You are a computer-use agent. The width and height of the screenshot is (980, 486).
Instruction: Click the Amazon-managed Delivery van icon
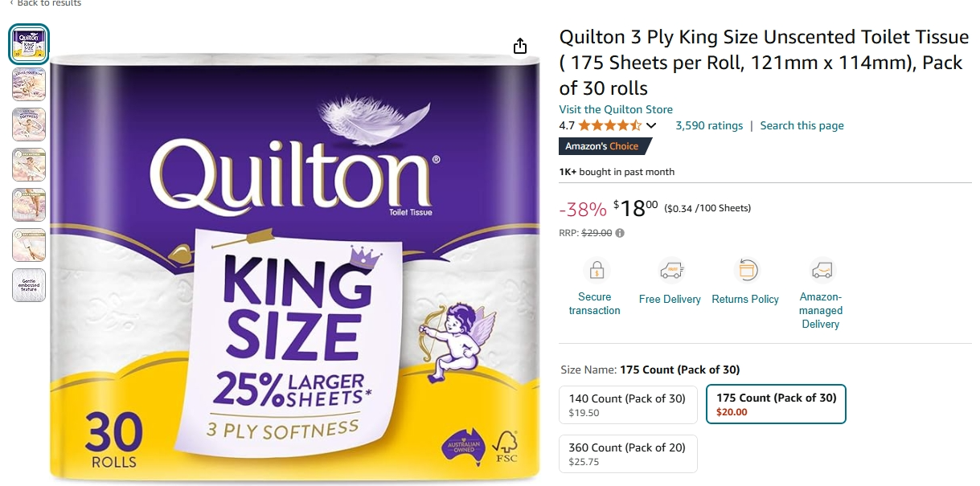(x=821, y=271)
